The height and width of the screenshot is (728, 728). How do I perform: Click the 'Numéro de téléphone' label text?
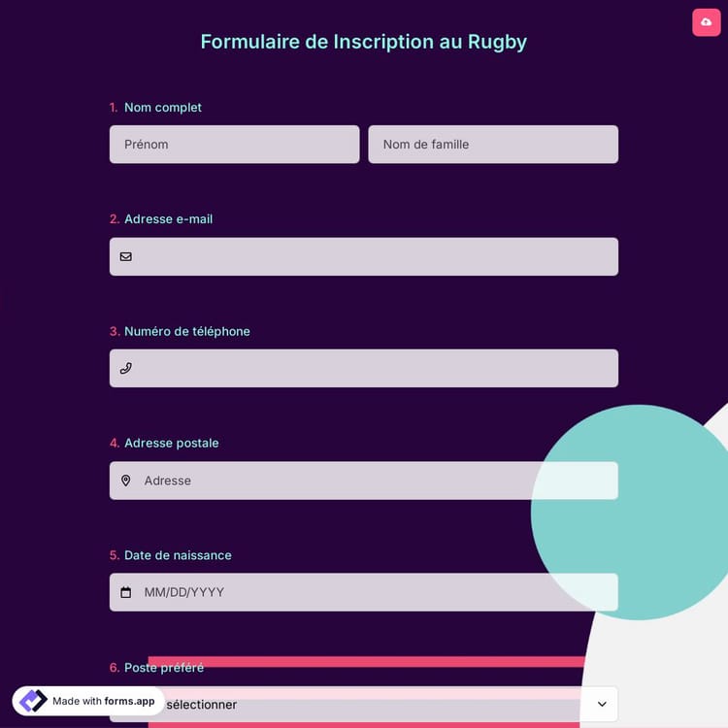187,331
